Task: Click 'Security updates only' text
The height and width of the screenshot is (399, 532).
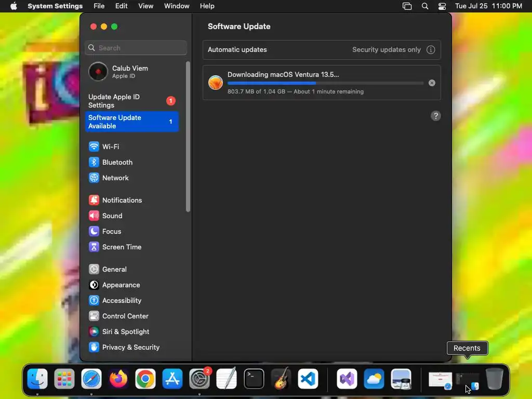Action: 387,50
